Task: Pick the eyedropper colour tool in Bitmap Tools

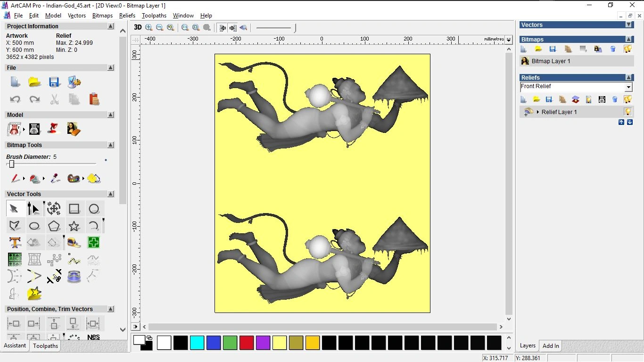Action: tap(55, 179)
